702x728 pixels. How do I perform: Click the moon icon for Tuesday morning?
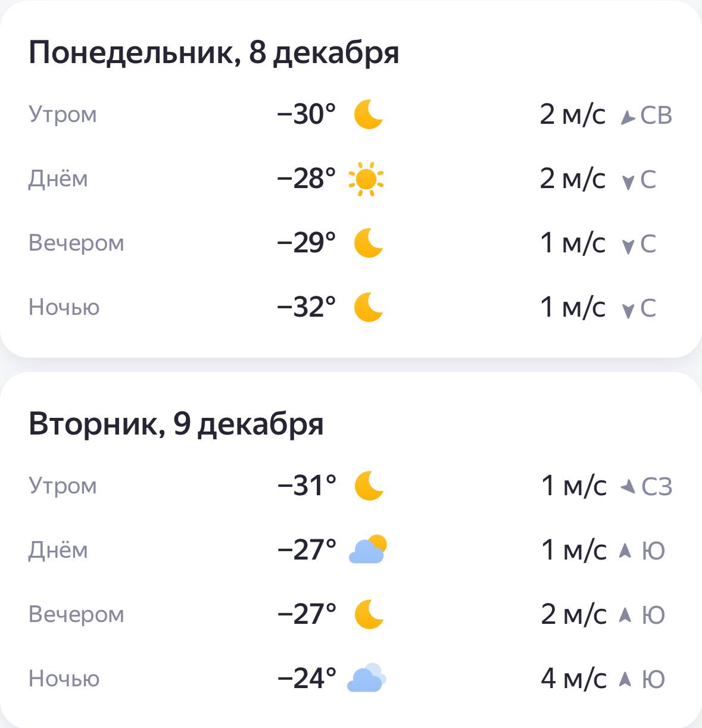pyautogui.click(x=369, y=486)
